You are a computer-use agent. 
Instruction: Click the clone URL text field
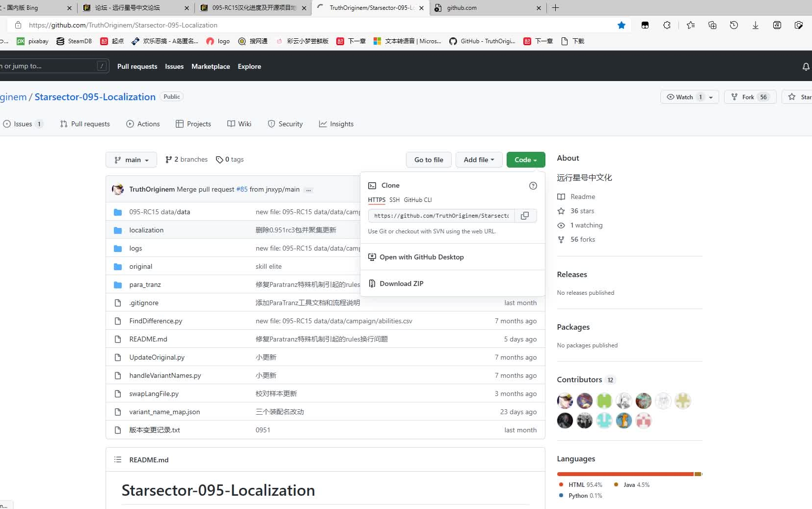point(441,216)
